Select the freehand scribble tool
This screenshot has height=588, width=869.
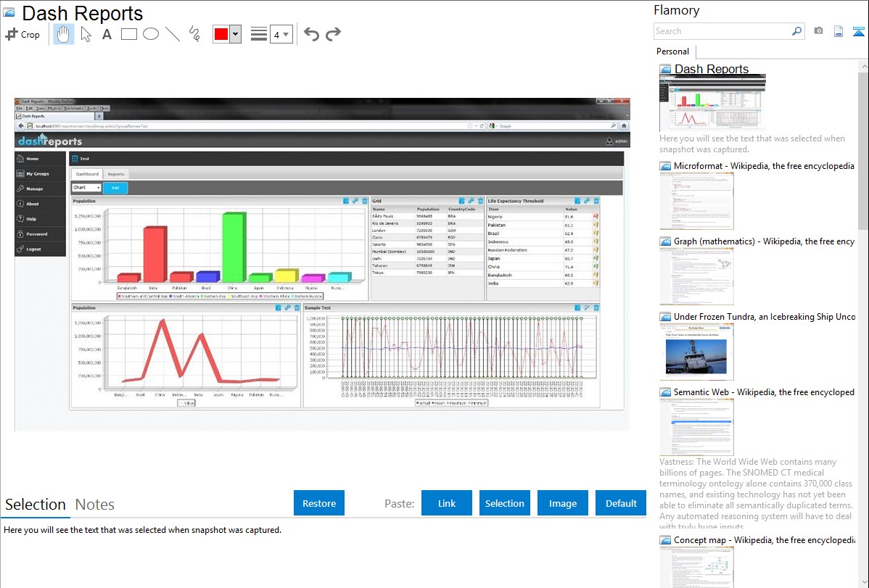[194, 34]
